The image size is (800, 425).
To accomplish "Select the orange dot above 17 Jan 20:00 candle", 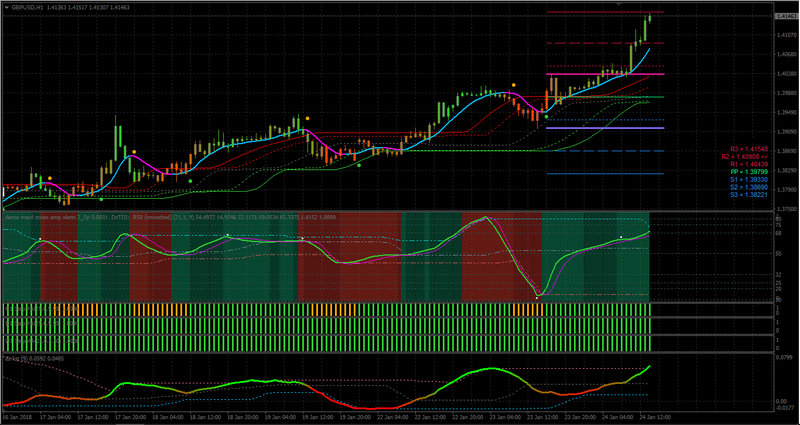I will (134, 152).
